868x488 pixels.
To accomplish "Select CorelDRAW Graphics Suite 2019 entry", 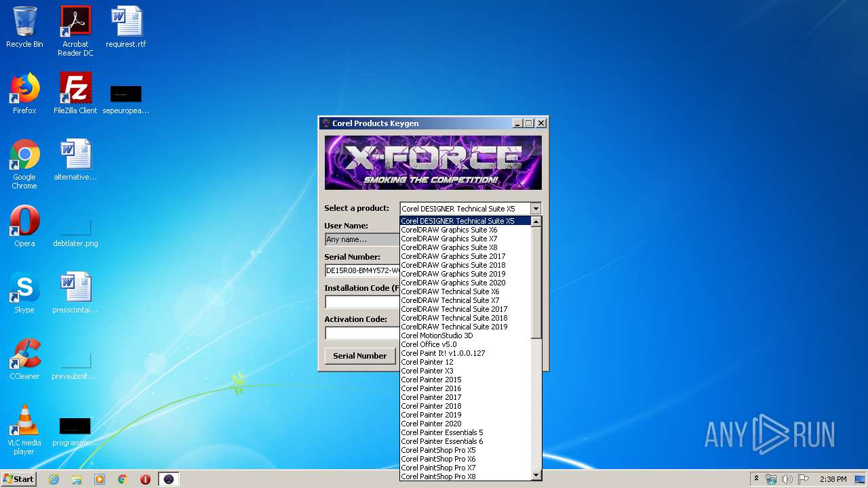I will coord(465,274).
